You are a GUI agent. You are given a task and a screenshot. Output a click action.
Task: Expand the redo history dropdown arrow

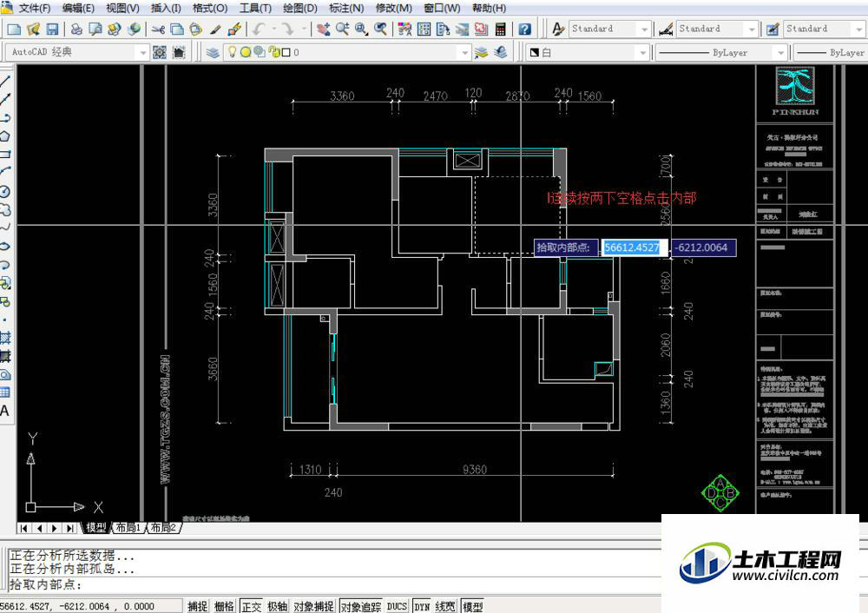click(303, 29)
